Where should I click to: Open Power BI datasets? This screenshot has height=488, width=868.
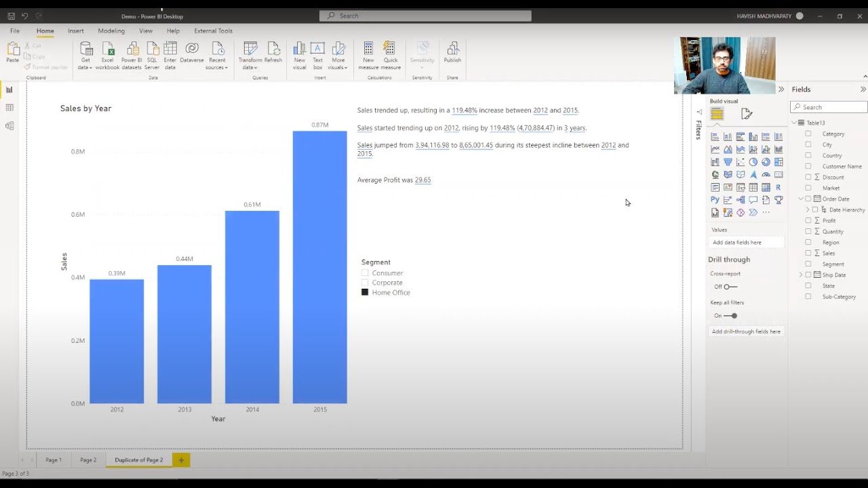click(x=132, y=56)
